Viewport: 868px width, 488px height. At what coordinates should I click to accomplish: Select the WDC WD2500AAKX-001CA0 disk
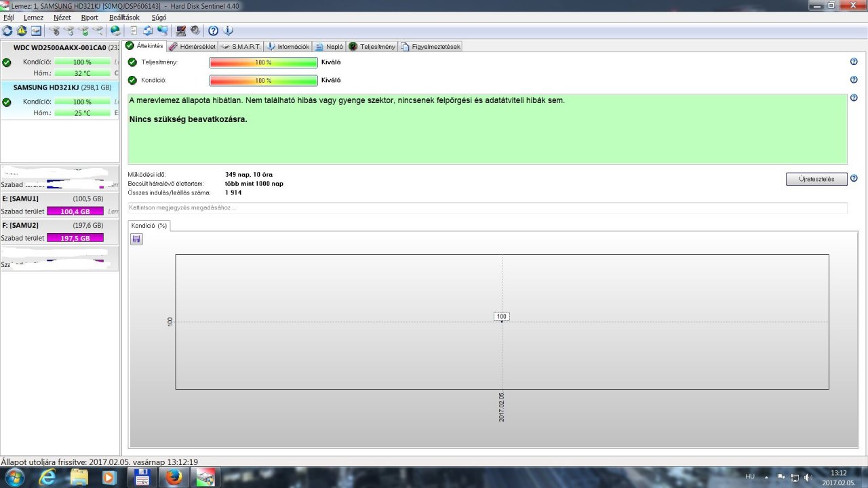coord(60,61)
